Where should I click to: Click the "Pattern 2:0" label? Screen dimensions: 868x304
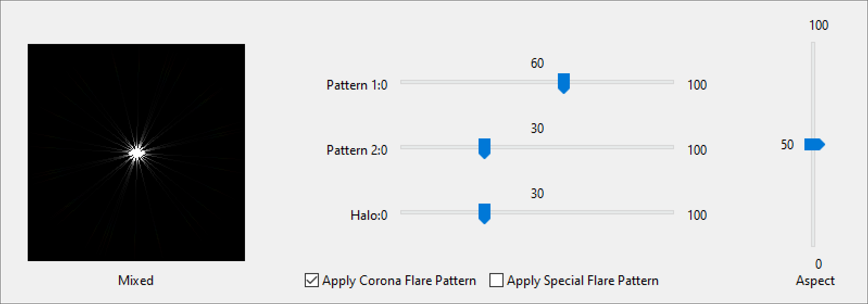357,150
